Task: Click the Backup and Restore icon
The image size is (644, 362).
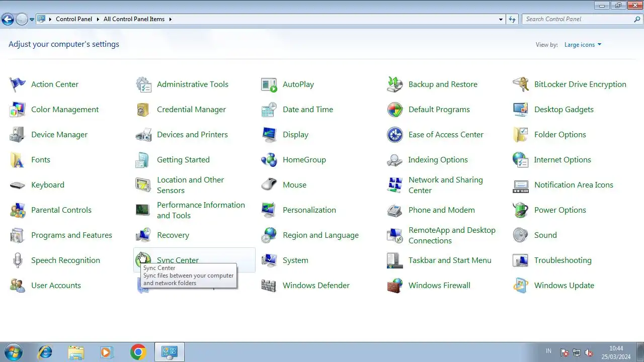Action: tap(395, 84)
